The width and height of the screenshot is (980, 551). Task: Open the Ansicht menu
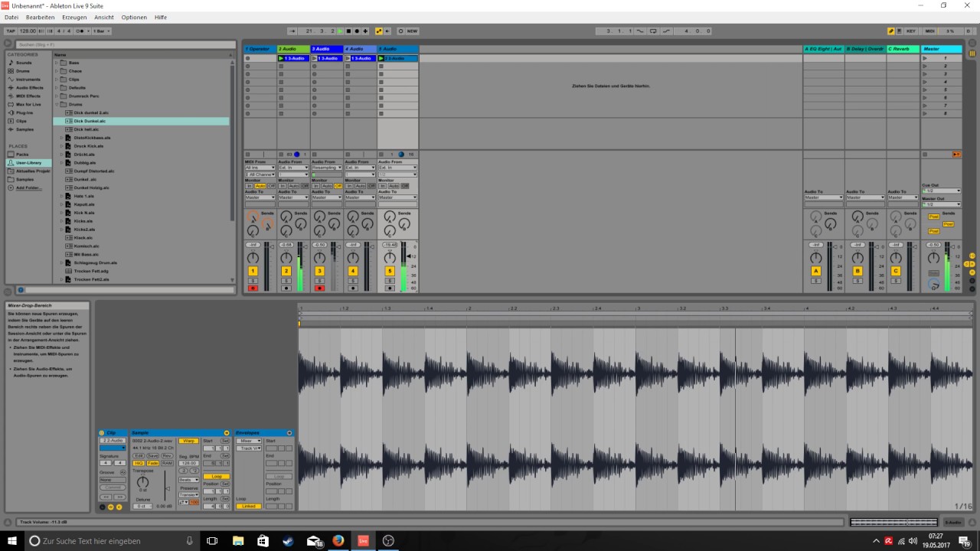[x=104, y=17]
